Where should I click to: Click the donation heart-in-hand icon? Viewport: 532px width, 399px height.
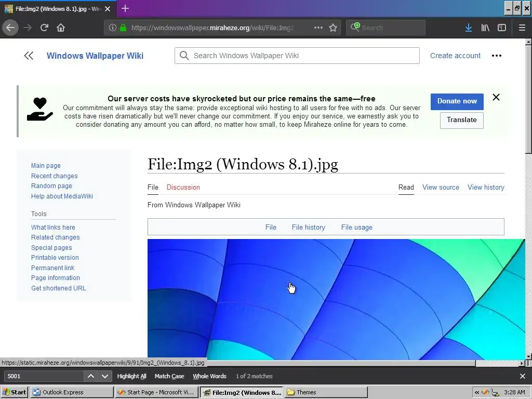click(40, 109)
